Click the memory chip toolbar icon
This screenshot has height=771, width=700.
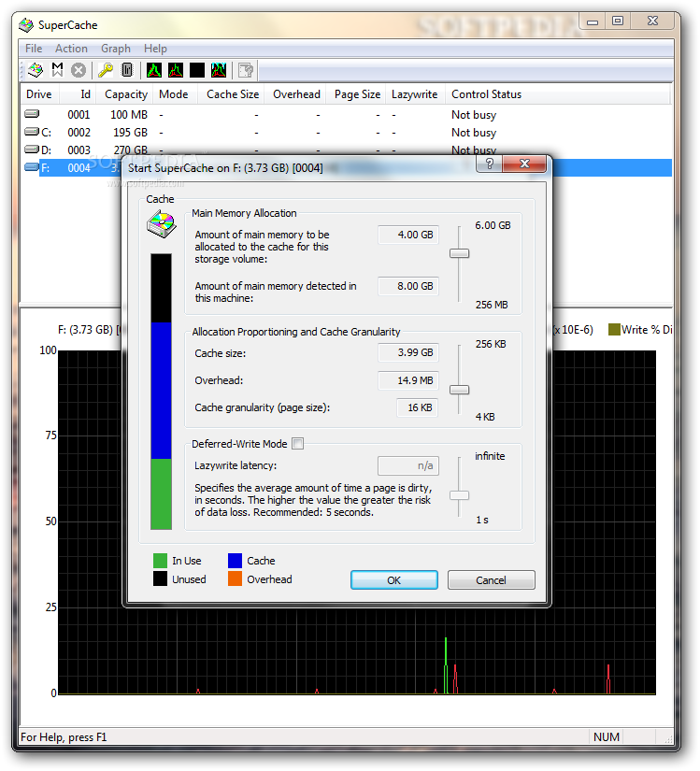click(x=127, y=70)
